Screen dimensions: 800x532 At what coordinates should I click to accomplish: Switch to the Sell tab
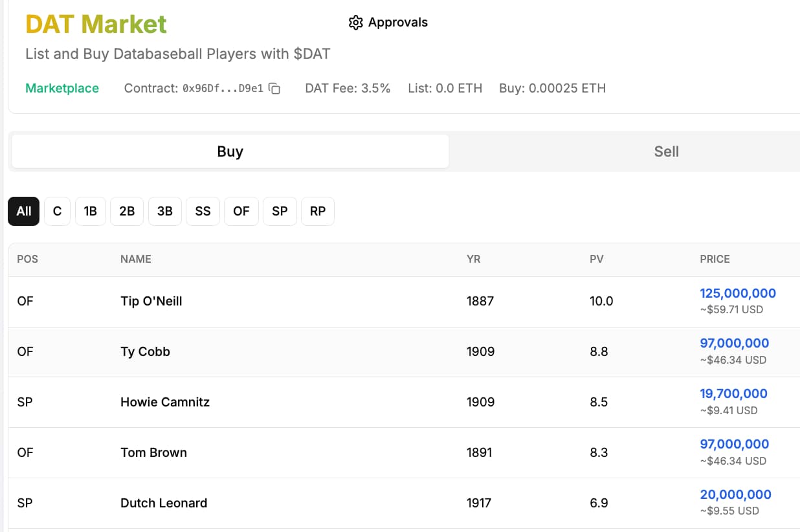point(666,151)
